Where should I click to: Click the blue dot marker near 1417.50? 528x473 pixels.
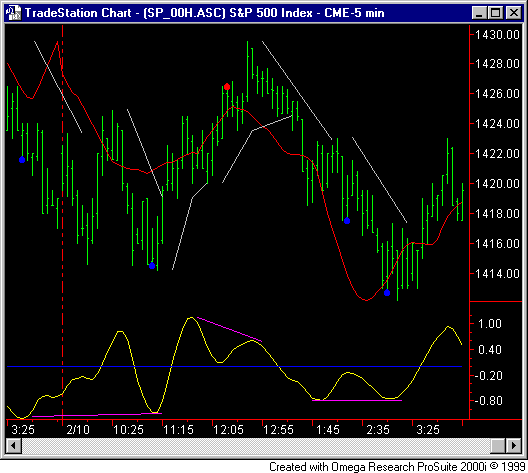347,221
